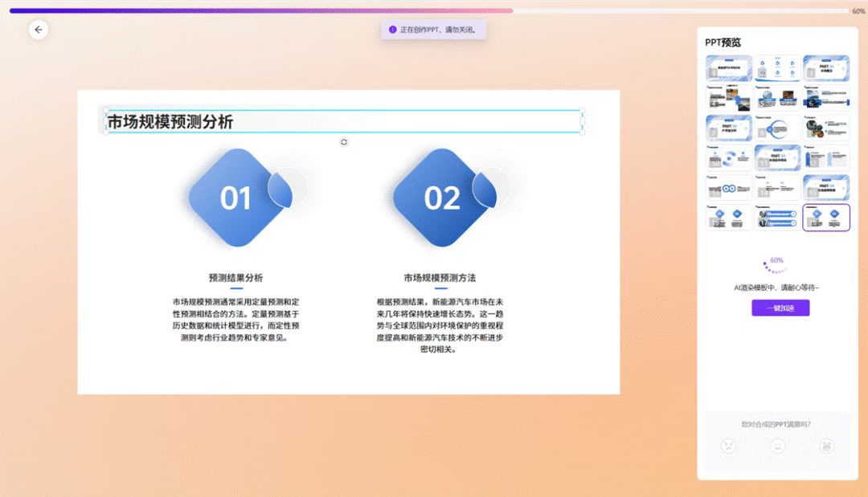Click the info icon in the creating-PPT notice
The height and width of the screenshot is (497, 868).
[x=392, y=30]
